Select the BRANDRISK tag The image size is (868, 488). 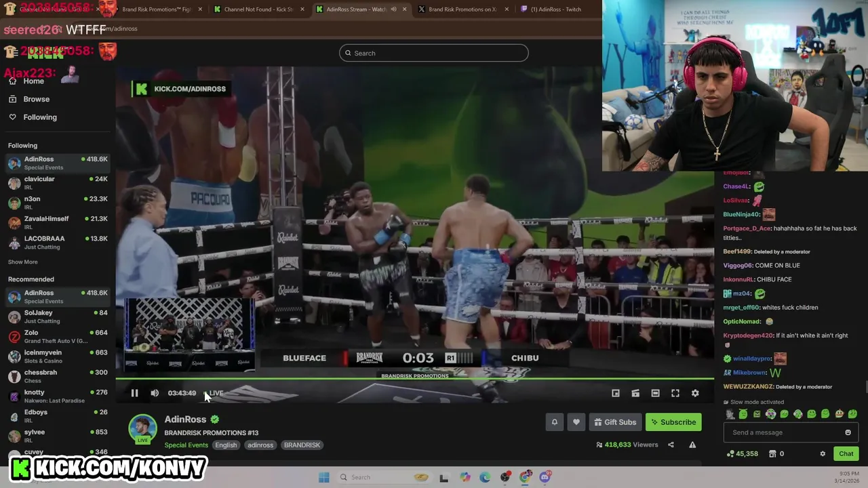tap(302, 445)
